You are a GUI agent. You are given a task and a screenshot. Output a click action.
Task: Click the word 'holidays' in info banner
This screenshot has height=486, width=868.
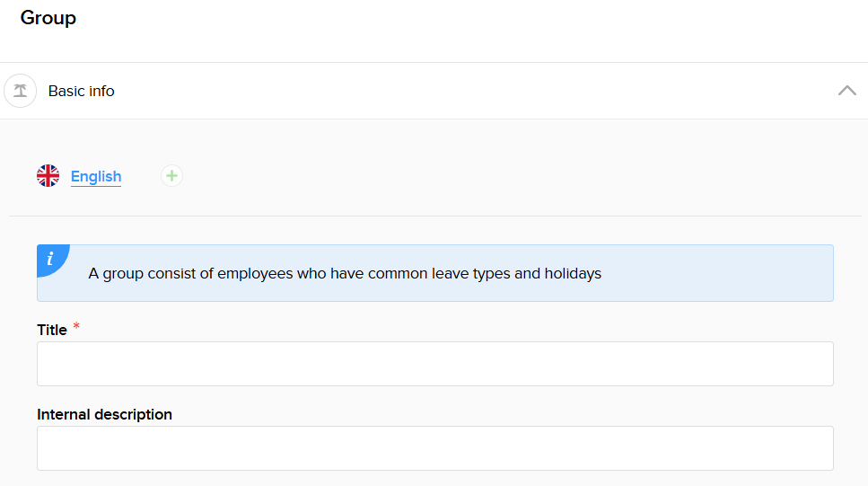click(573, 273)
